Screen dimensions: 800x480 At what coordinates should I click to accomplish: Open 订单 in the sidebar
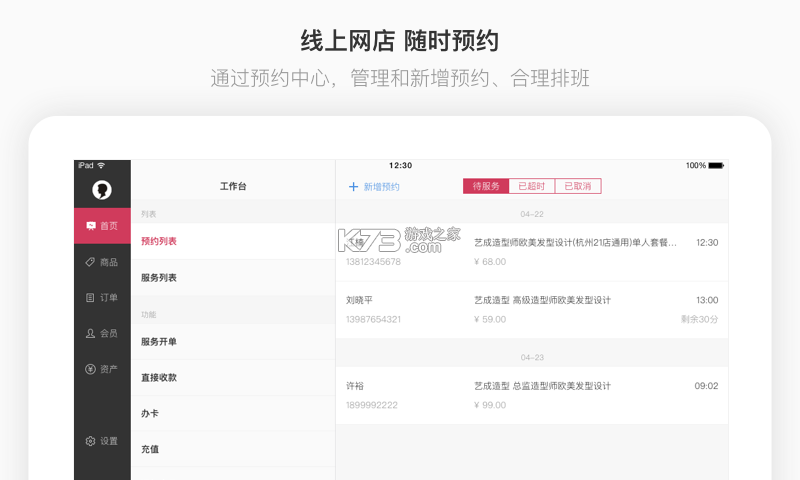[102, 297]
